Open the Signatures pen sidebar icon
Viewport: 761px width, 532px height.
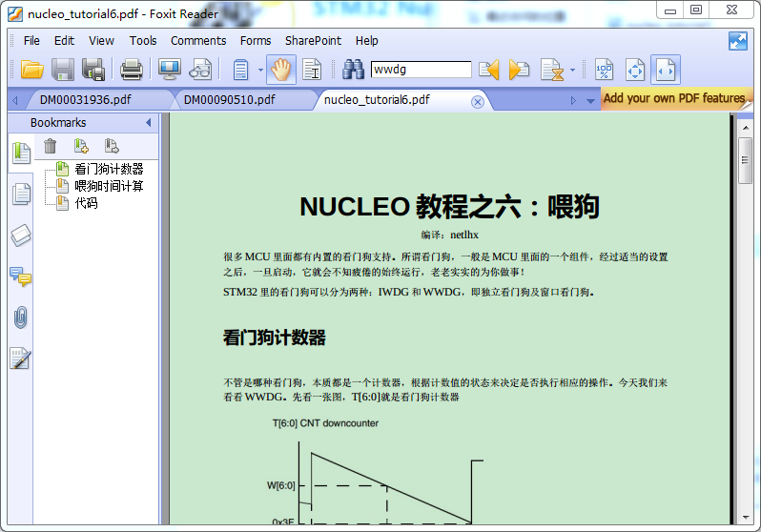click(21, 358)
